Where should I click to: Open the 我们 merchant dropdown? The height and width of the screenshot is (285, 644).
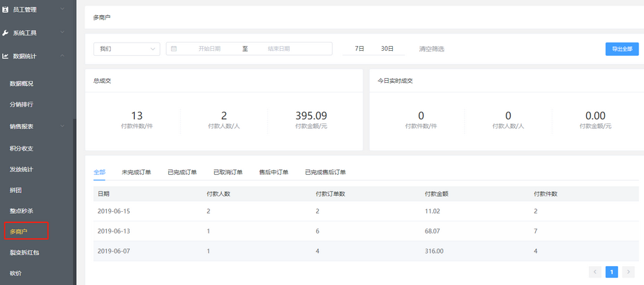coord(126,49)
